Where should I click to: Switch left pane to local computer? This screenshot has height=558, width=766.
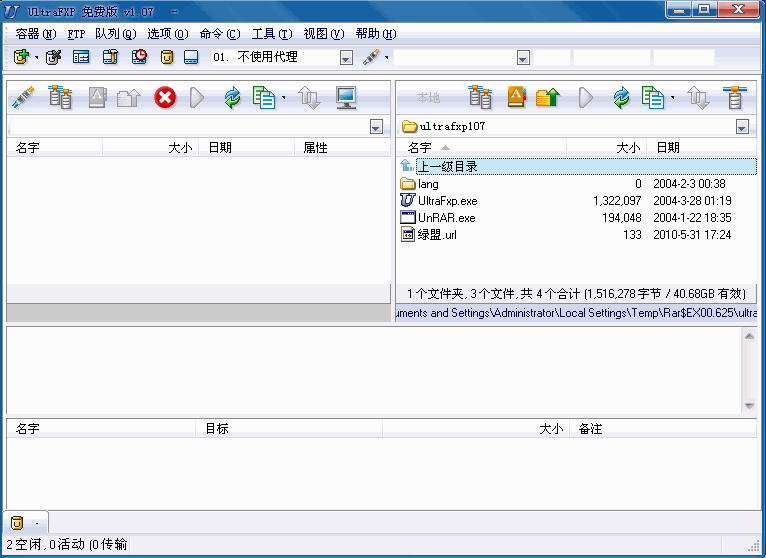pyautogui.click(x=346, y=97)
